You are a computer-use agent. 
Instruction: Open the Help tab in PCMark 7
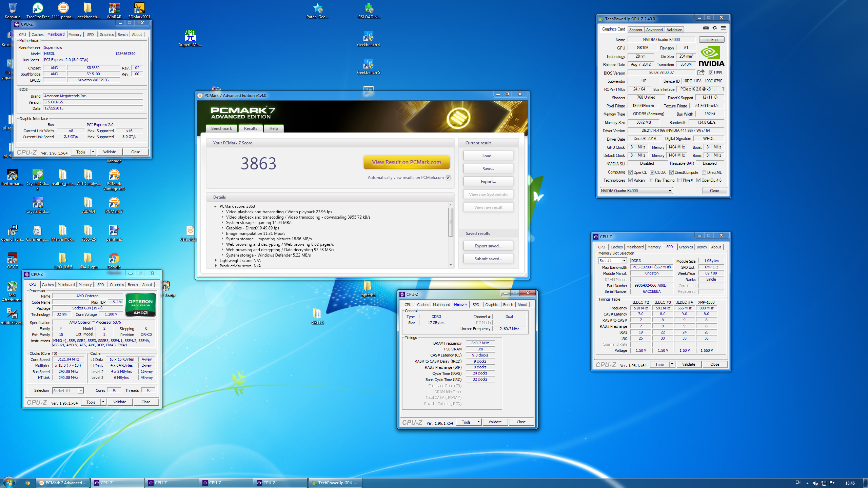273,128
